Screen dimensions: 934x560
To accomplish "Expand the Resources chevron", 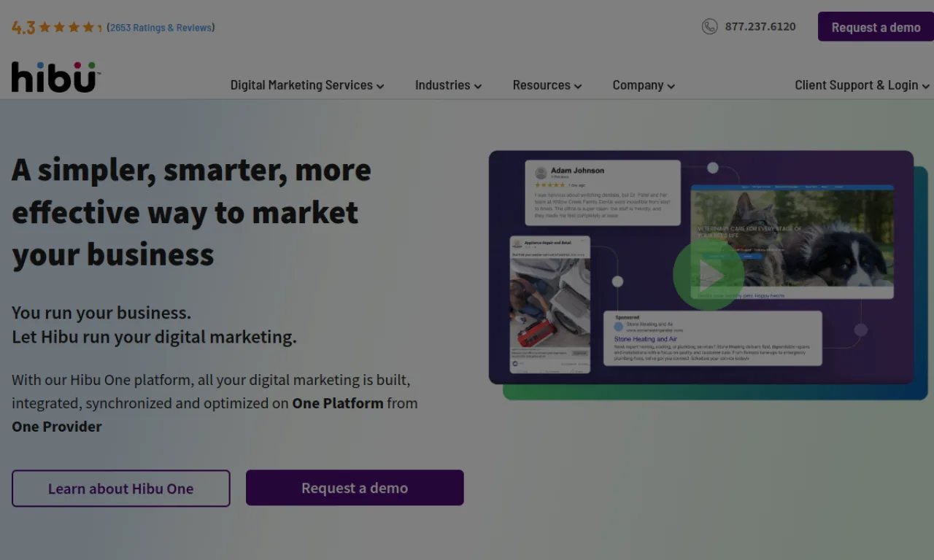I will (578, 86).
